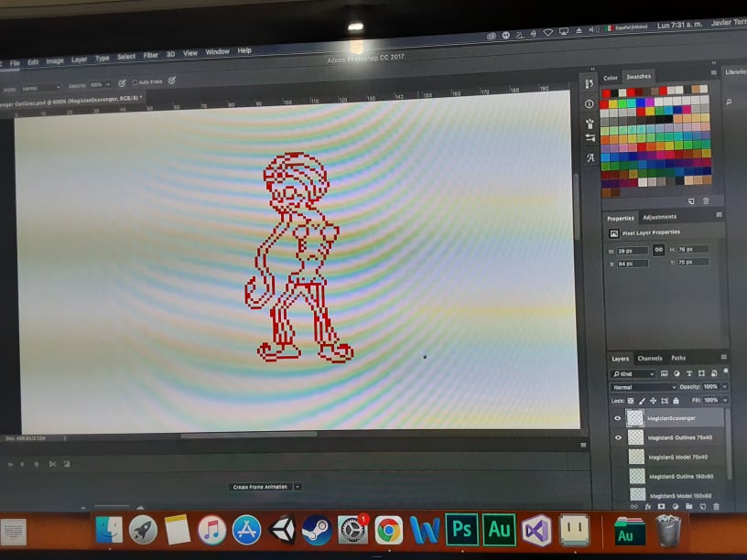Open the Image menu
This screenshot has width=747, height=560.
point(55,61)
